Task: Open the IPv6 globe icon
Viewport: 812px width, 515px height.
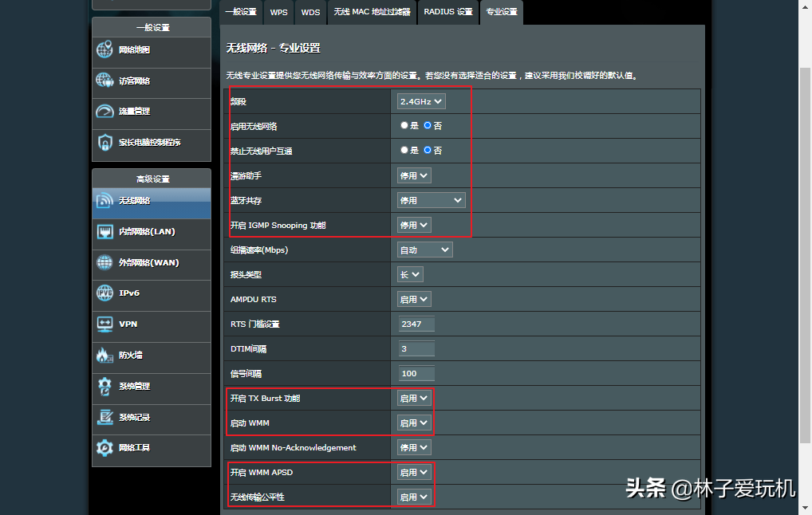Action: (104, 293)
